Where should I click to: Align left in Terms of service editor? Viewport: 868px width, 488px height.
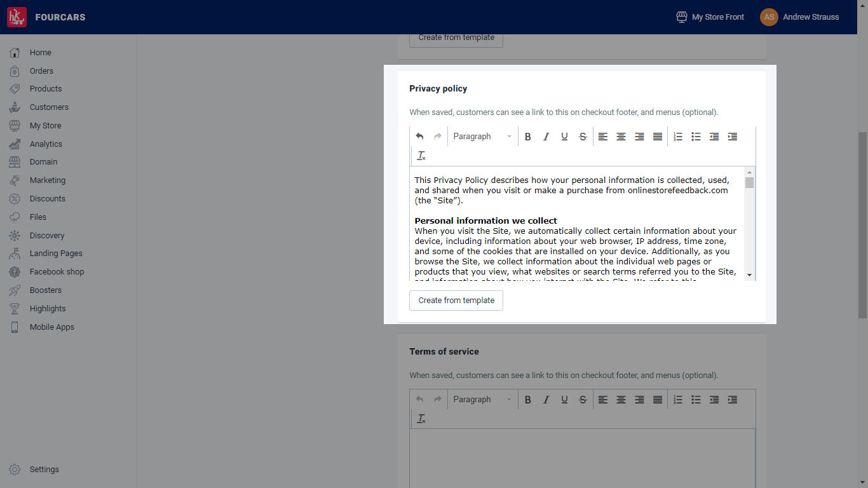[x=603, y=400]
